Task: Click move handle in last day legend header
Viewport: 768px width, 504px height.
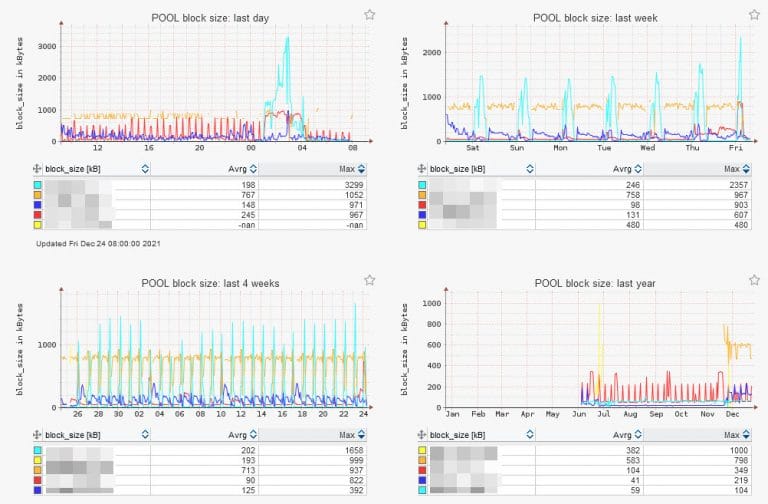Action: point(37,169)
